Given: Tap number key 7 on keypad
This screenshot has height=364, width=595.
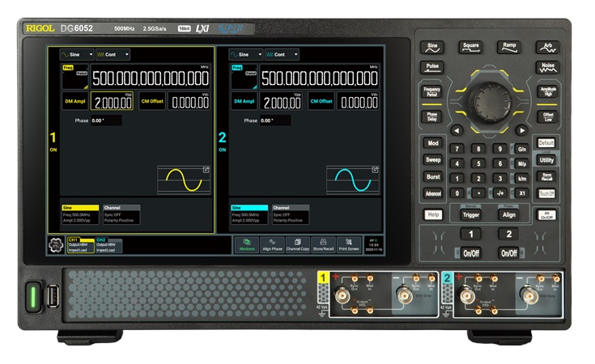Looking at the screenshot, I should pyautogui.click(x=457, y=149).
